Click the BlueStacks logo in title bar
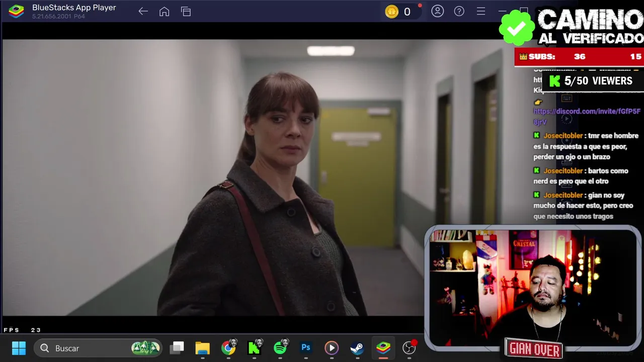 17,11
